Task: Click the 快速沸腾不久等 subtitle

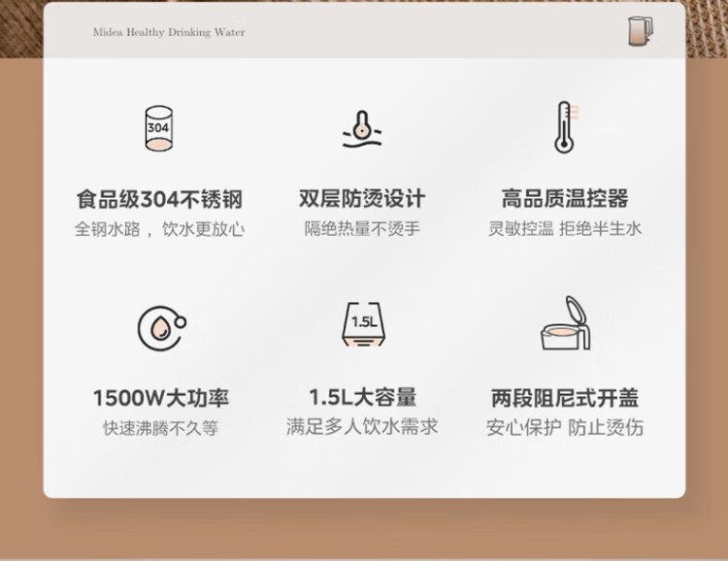Action: tap(160, 428)
